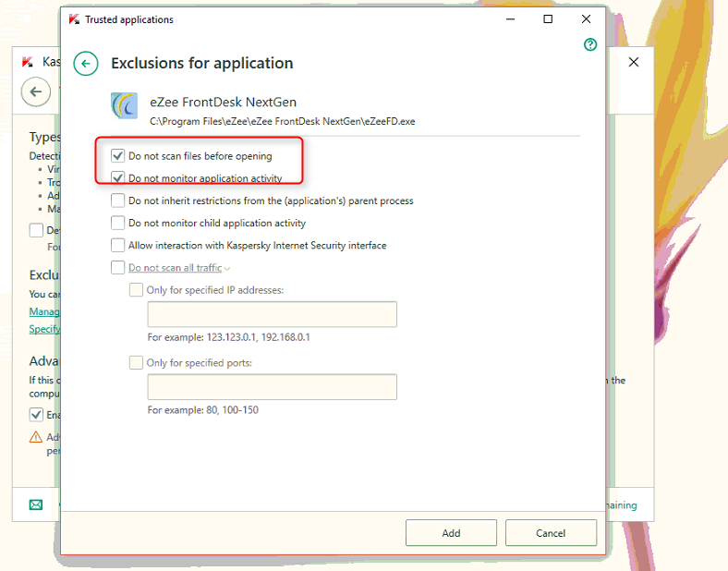Expand the Do not scan all traffic dropdown arrow
Viewport: 728px width, 571px height.
[x=227, y=268]
